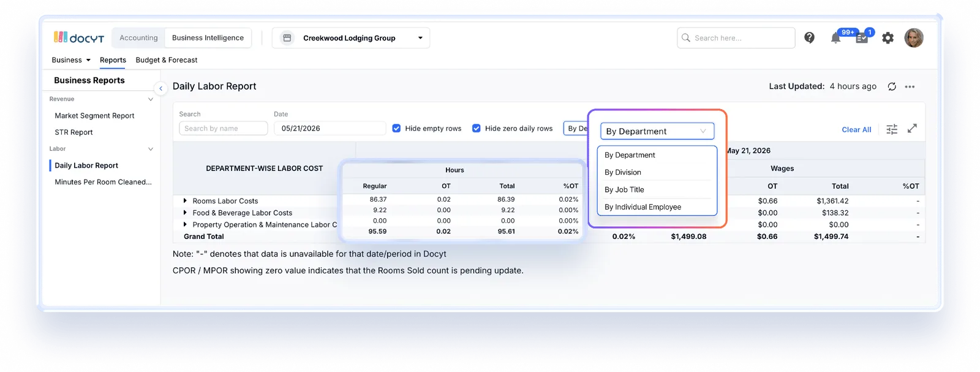Open the settings gear
The height and width of the screenshot is (372, 980).
coord(888,38)
